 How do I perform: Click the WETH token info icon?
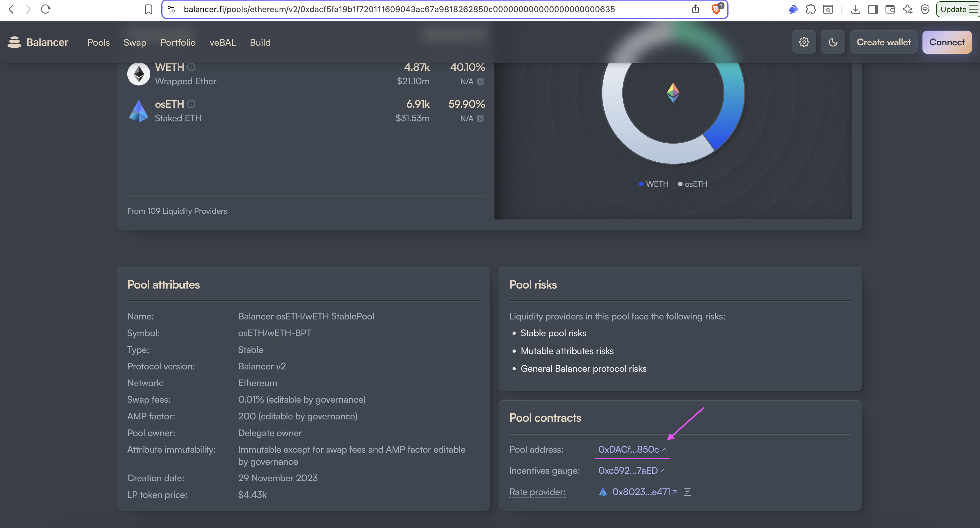[191, 67]
